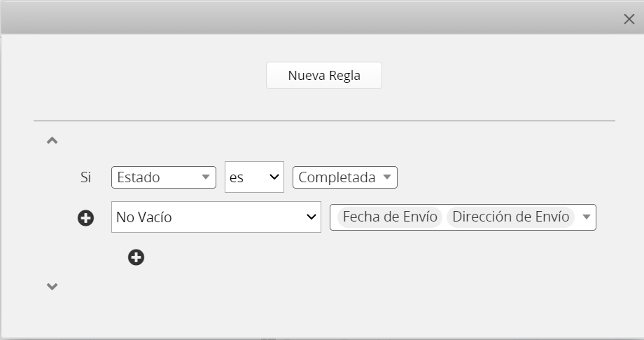
Task: Select the Dirección de Envío tag
Action: pyautogui.click(x=510, y=217)
